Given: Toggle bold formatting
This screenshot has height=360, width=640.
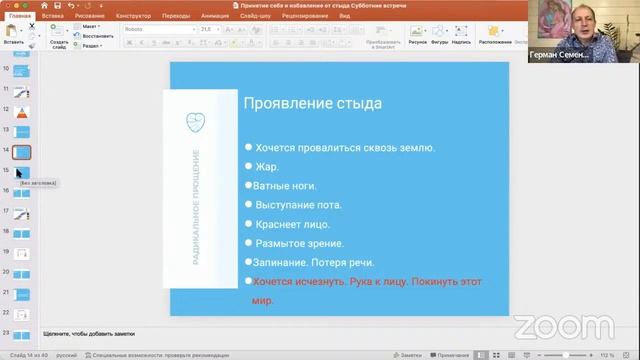Looking at the screenshot, I should 129,42.
